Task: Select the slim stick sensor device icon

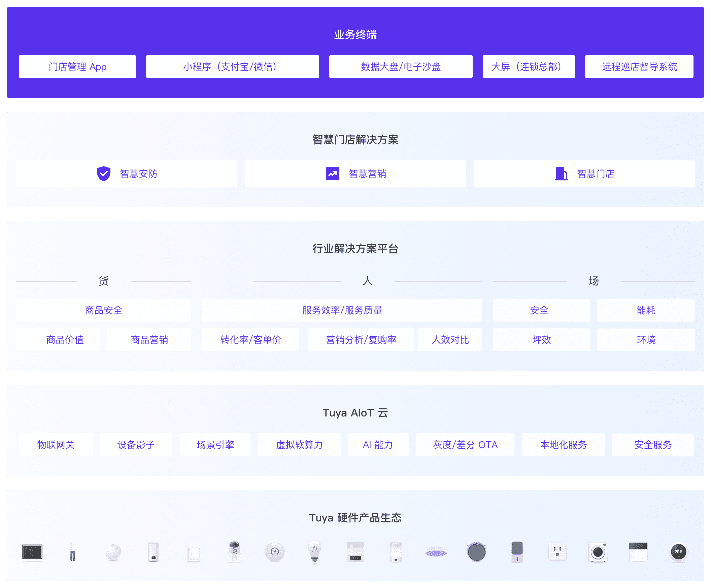Action: (72, 552)
